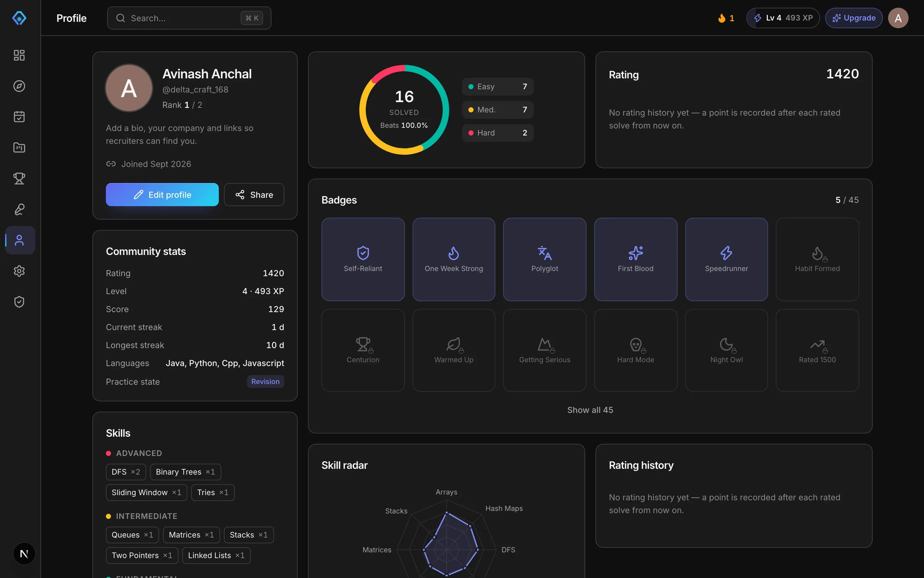
Task: Click the locked Habit Formed badge
Action: click(x=817, y=259)
